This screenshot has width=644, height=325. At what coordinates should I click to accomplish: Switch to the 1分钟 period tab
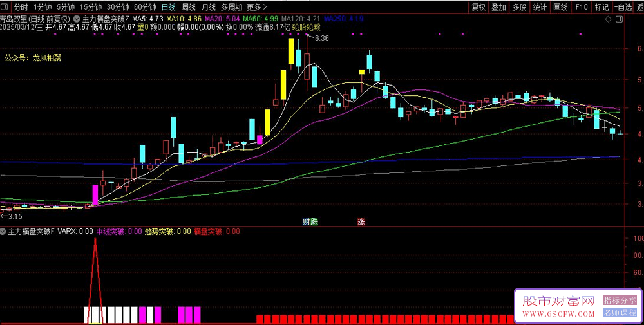[x=43, y=7]
